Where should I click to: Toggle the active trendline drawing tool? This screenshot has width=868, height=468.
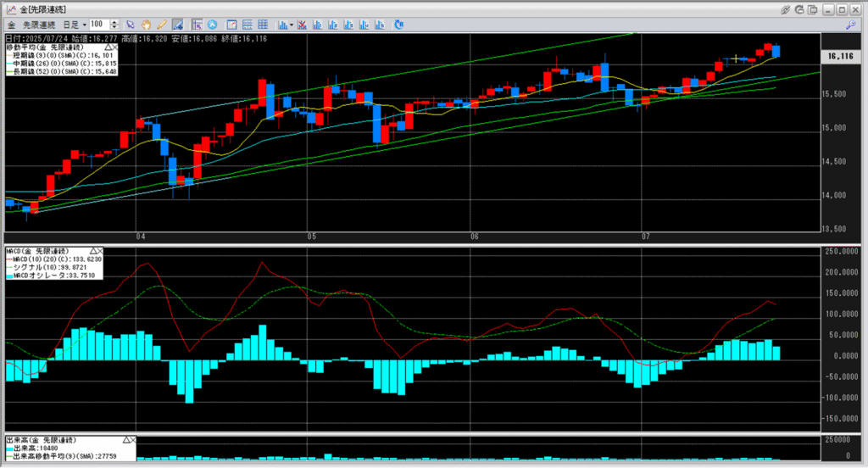click(179, 25)
